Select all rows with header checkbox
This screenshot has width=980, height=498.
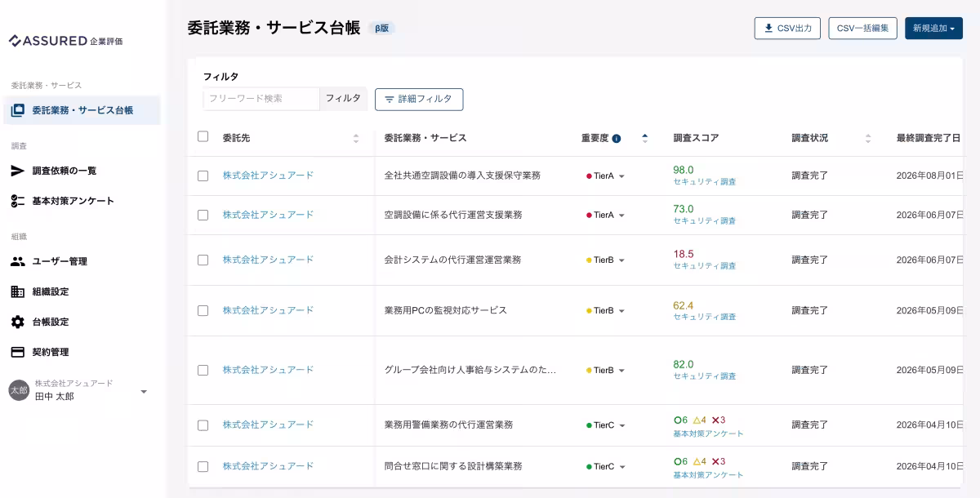click(203, 136)
